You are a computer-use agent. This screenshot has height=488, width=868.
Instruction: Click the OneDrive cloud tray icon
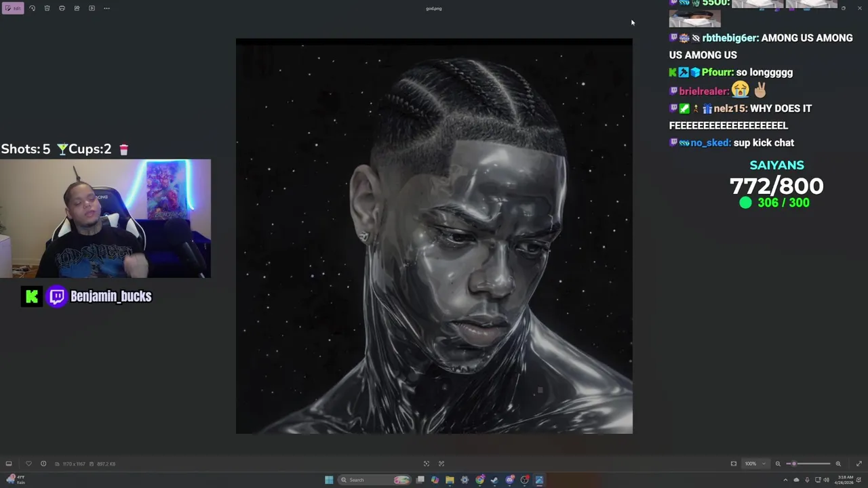[x=797, y=480]
